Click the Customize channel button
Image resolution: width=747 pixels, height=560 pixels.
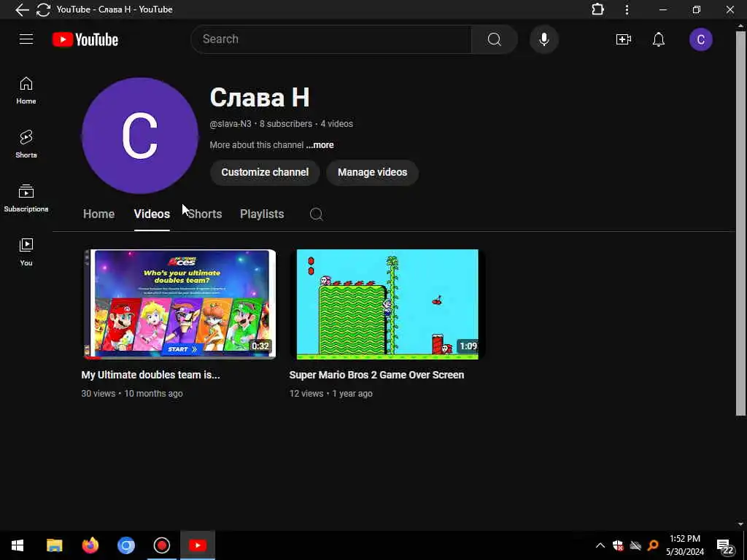pyautogui.click(x=265, y=172)
